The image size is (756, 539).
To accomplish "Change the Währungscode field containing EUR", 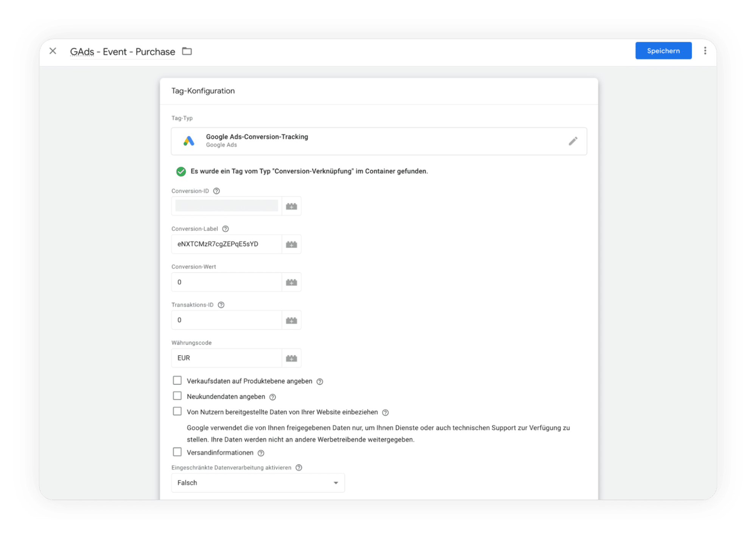I will (227, 358).
